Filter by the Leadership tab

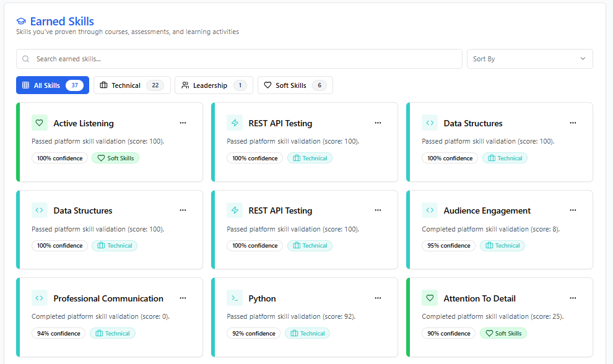pyautogui.click(x=214, y=85)
